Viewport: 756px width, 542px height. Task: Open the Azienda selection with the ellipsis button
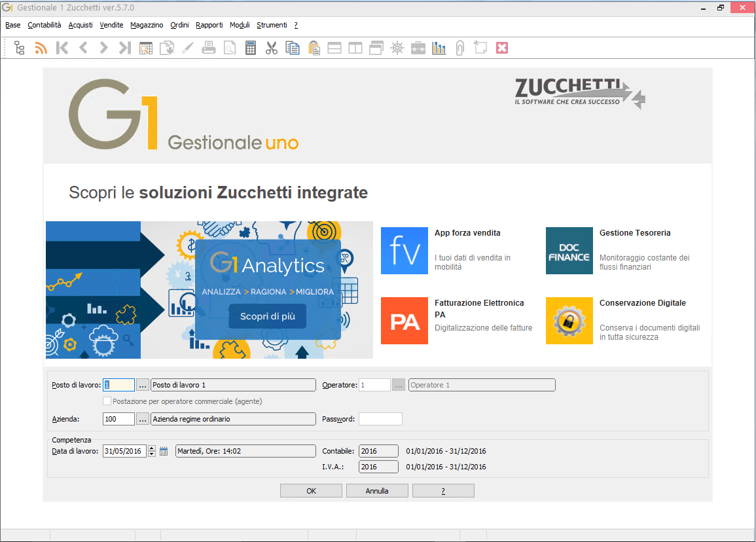(143, 419)
